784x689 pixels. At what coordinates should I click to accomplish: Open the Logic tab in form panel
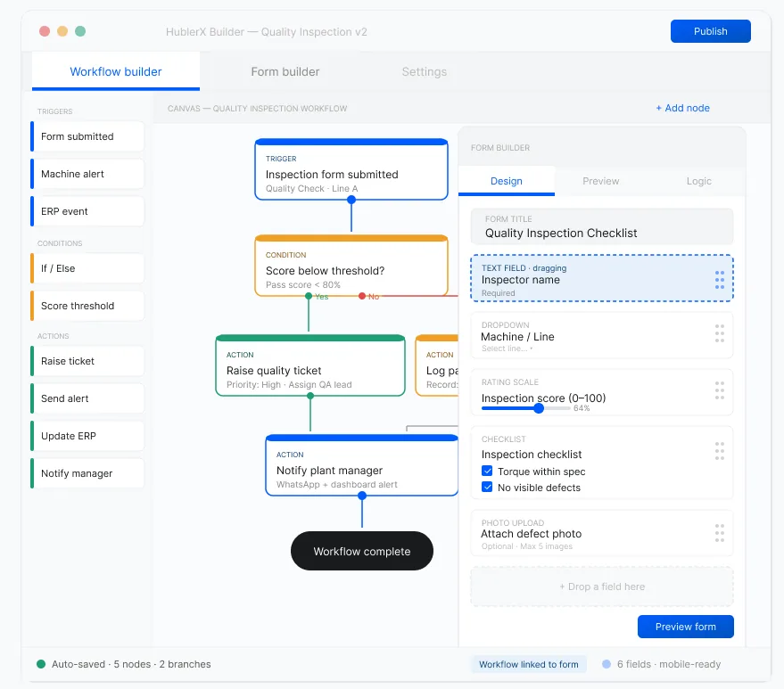point(698,181)
